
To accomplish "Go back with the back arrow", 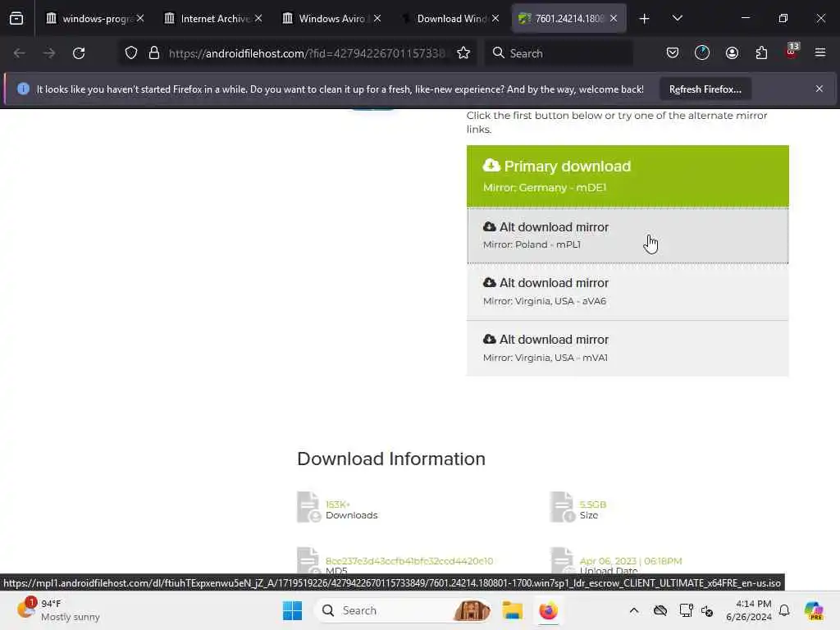I will (x=20, y=53).
